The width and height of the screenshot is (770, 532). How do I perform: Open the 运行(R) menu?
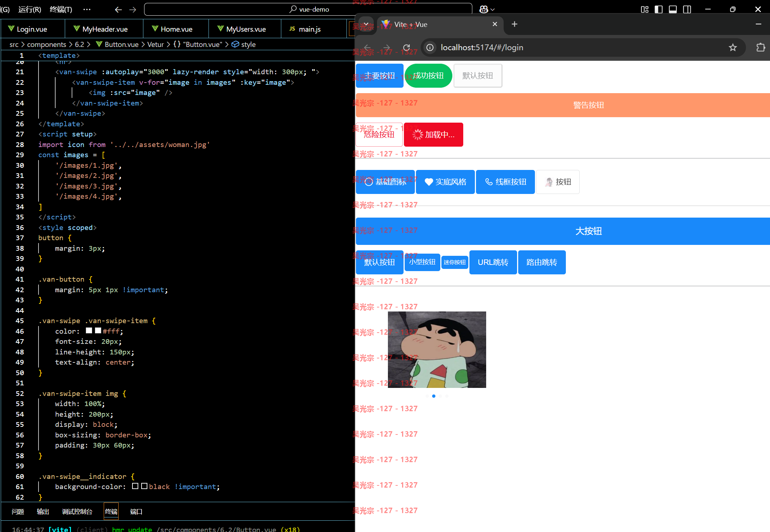click(x=30, y=9)
